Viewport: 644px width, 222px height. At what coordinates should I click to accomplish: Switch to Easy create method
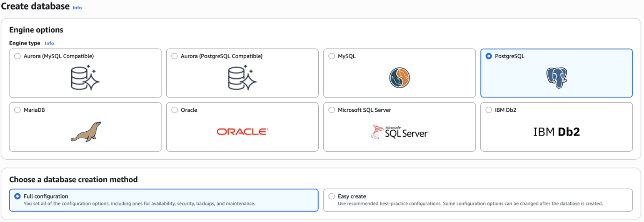coord(332,196)
